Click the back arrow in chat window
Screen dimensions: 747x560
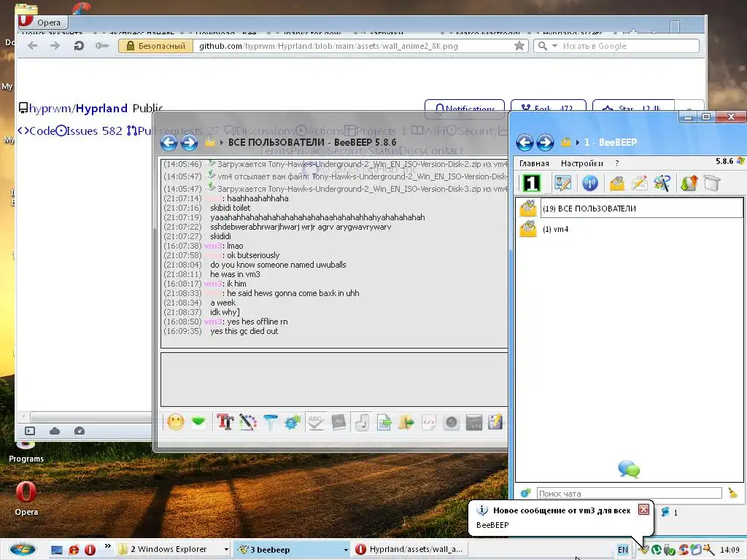click(169, 142)
